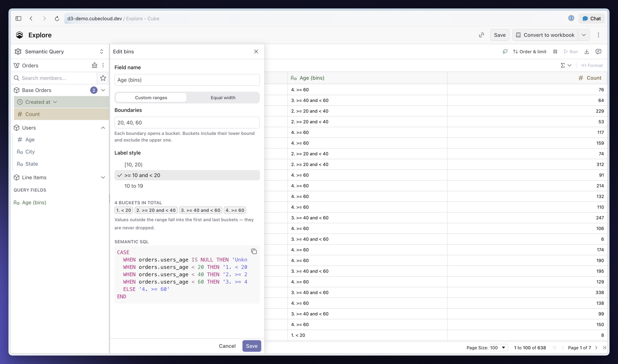Open the three-dot menu in Explore header
The height and width of the screenshot is (364, 618).
[598, 35]
